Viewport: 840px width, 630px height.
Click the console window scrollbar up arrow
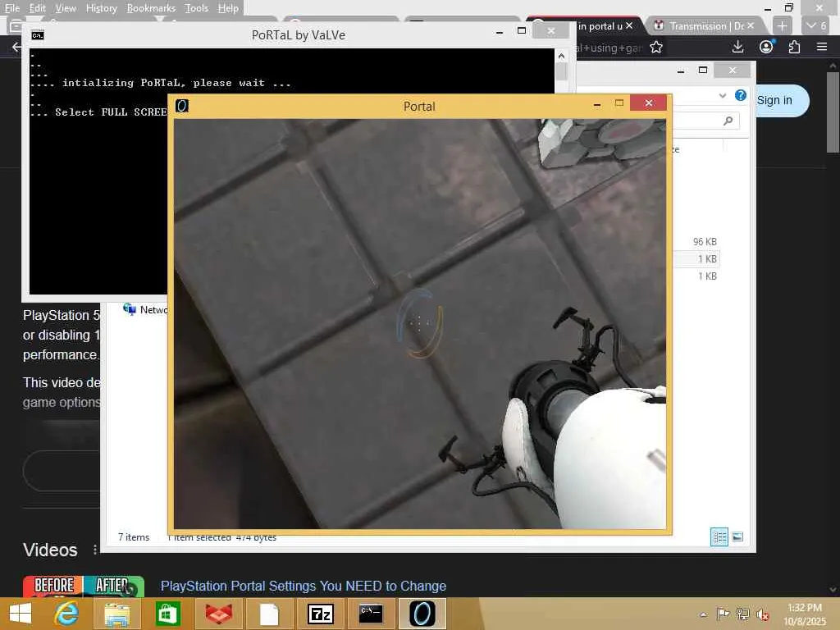tap(561, 56)
